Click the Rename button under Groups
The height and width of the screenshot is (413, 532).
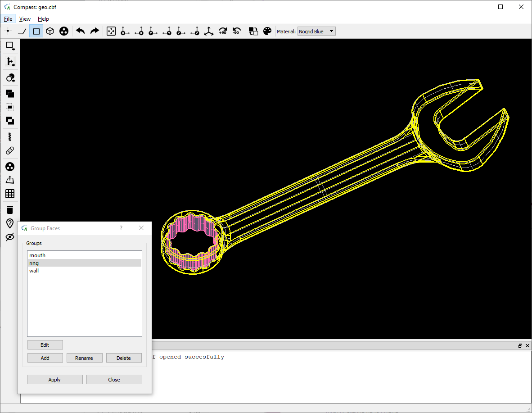click(84, 358)
